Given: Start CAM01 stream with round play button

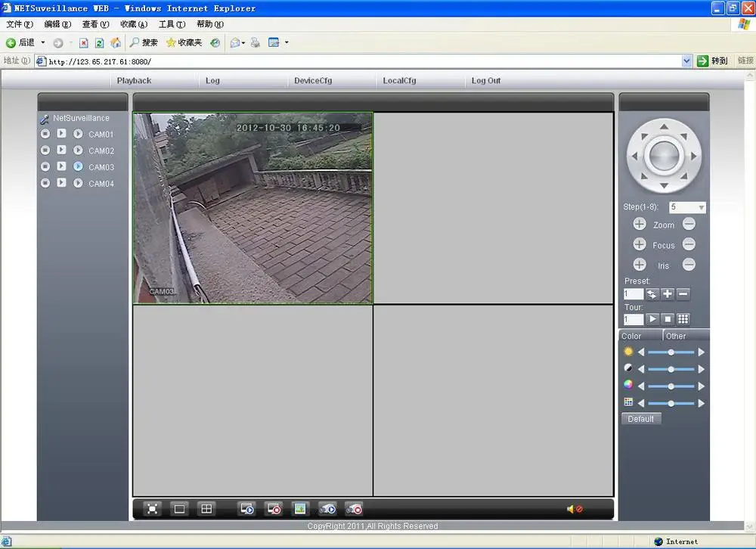Looking at the screenshot, I should pos(78,134).
